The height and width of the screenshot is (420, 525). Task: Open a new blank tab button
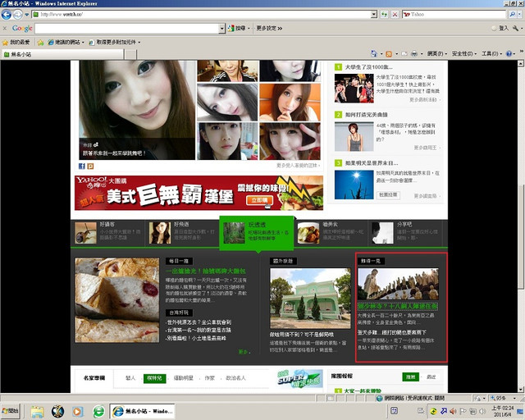[x=130, y=54]
